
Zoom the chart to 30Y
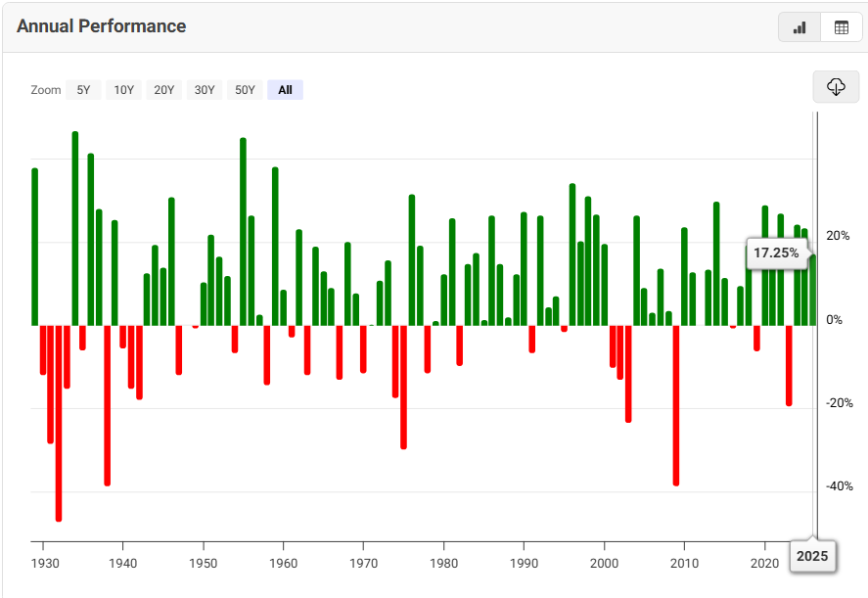pos(204,90)
